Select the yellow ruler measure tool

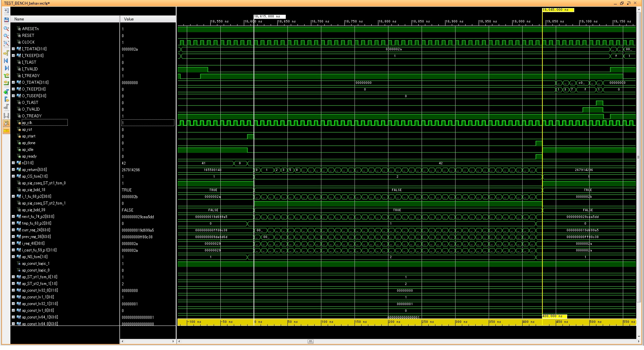(x=6, y=130)
